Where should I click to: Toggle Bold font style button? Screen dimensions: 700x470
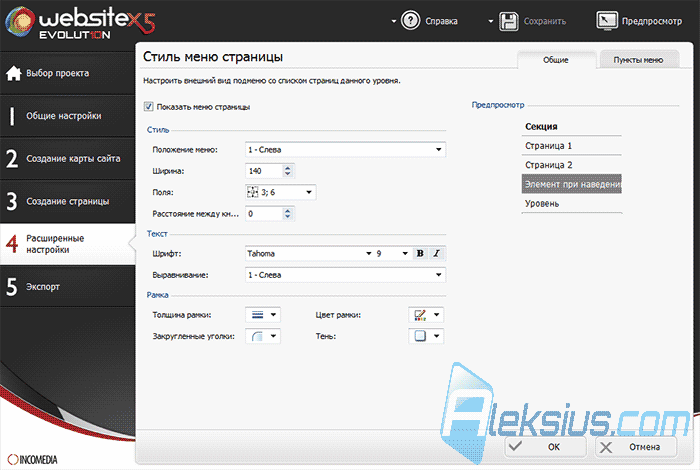tap(420, 254)
